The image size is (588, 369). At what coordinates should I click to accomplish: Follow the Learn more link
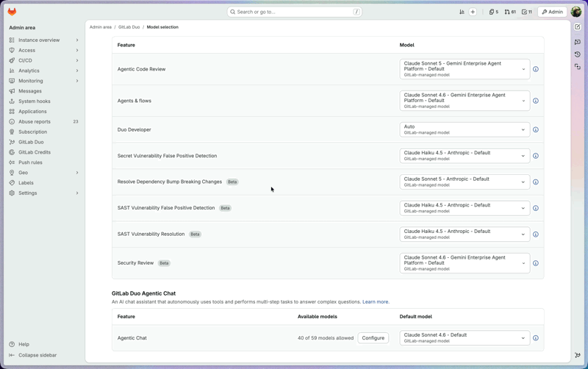(x=376, y=302)
